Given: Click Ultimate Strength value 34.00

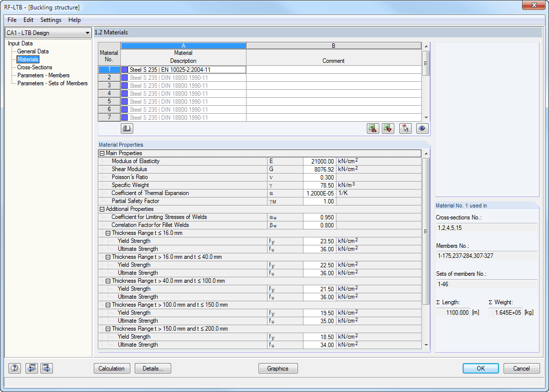Looking at the screenshot, I should tap(319, 345).
